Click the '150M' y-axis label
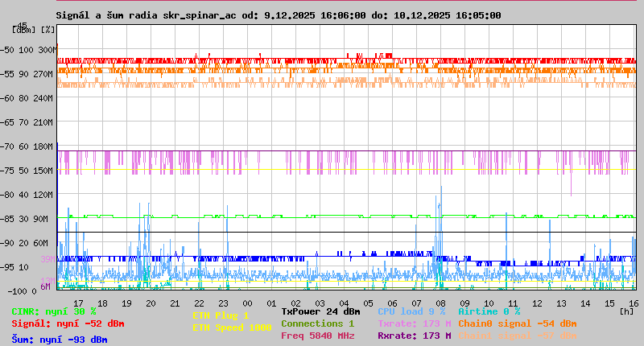This screenshot has width=644, height=346. [45, 171]
